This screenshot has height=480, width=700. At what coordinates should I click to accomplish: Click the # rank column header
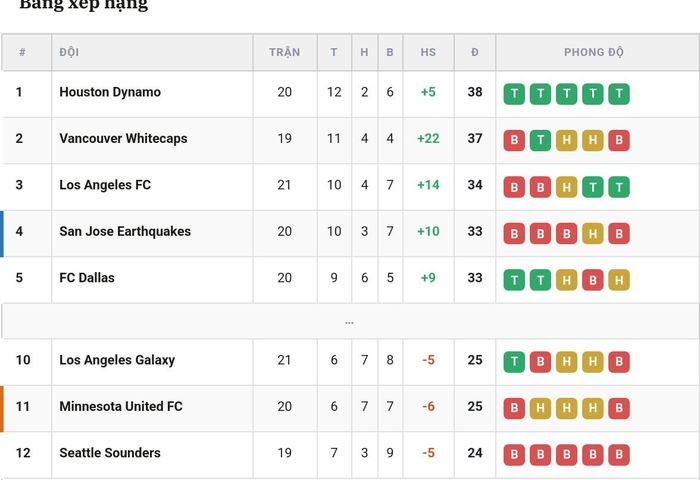(22, 52)
